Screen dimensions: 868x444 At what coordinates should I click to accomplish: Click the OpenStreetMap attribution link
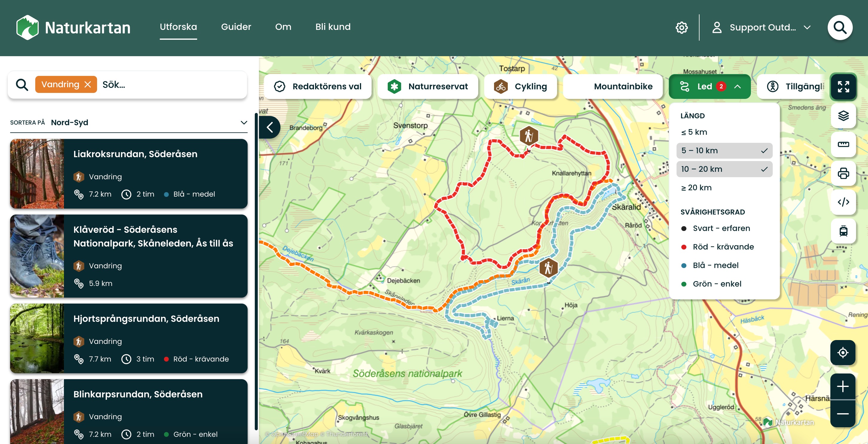click(x=292, y=434)
